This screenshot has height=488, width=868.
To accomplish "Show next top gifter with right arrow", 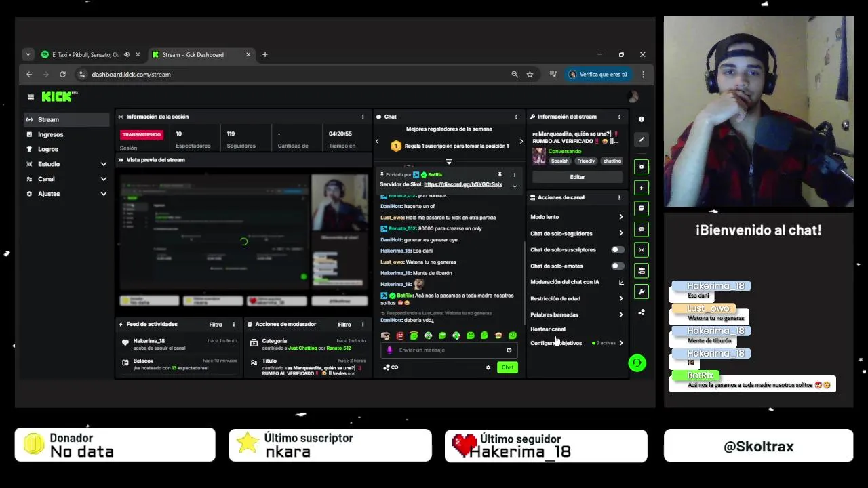I will pyautogui.click(x=521, y=142).
